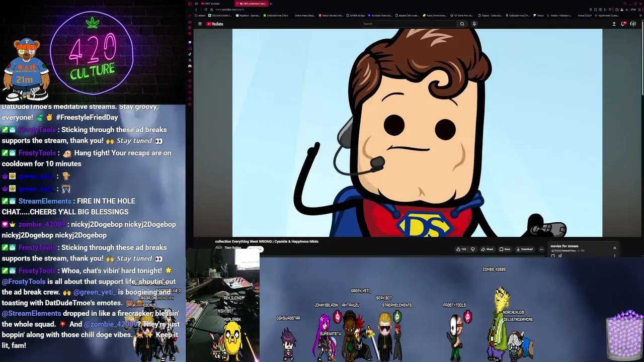This screenshot has height=362, width=644.
Task: Click the purple gumball jar overlay
Action: point(624,334)
